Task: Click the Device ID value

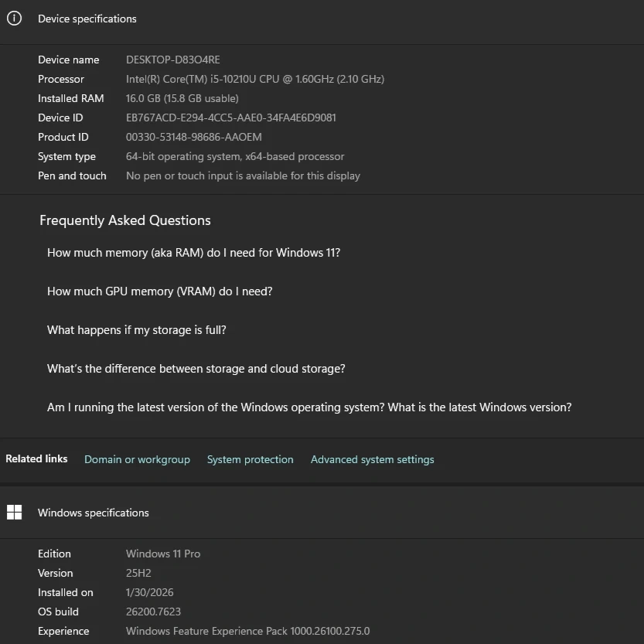Action: click(x=230, y=118)
